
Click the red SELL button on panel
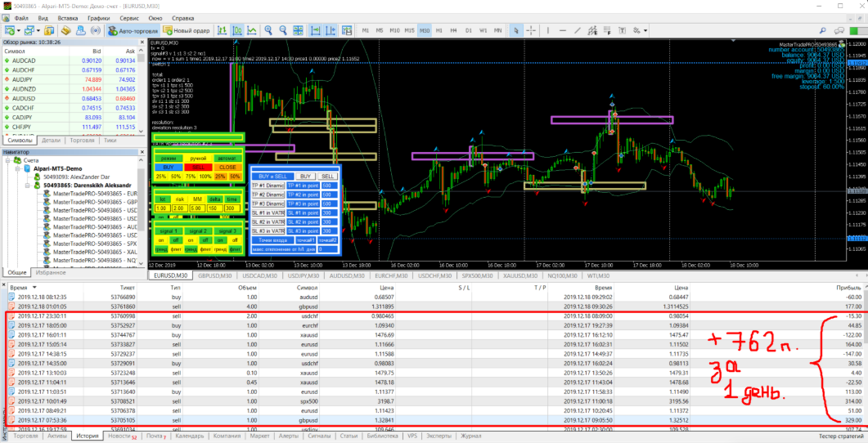coord(198,167)
